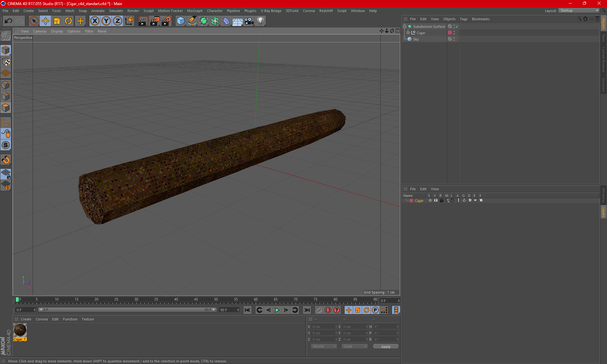The width and height of the screenshot is (607, 364).
Task: Open the viewport Cameras menu
Action: (40, 31)
